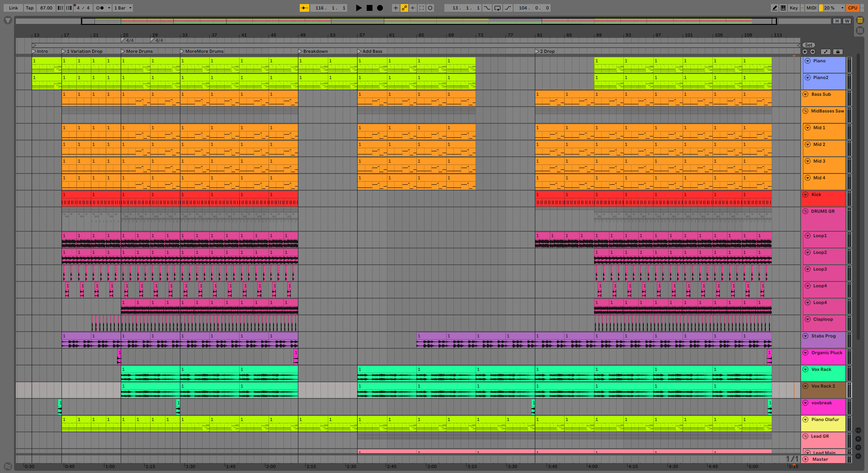Image resolution: width=868 pixels, height=473 pixels.
Task: Start playback with the Play button
Action: [x=359, y=8]
